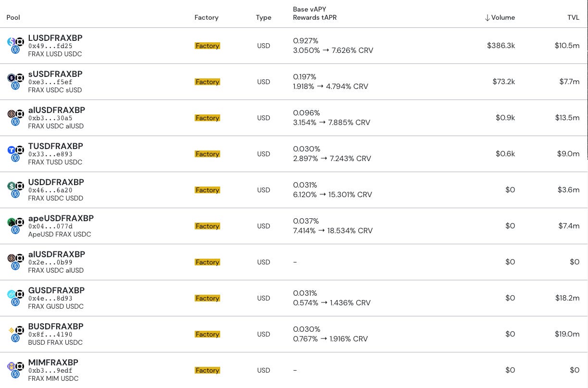The image size is (588, 388).
Task: Open the GUSDFRAXBP pool name
Action: click(x=56, y=290)
